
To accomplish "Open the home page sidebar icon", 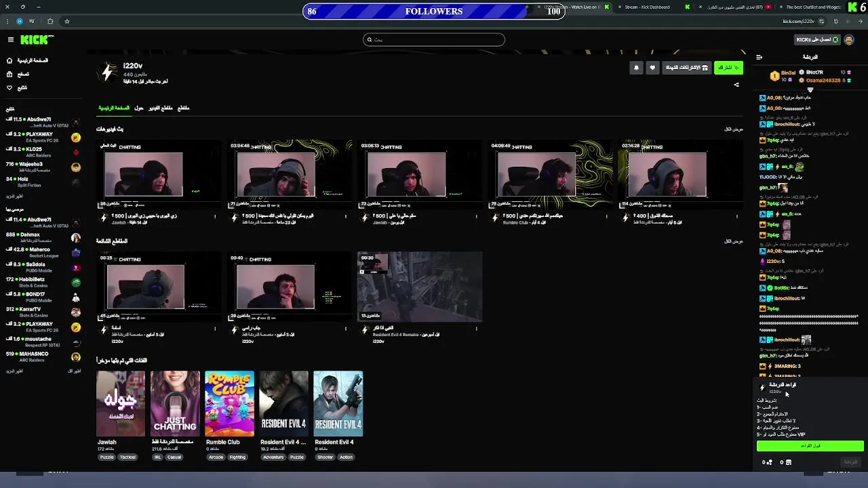I will click(x=9, y=60).
